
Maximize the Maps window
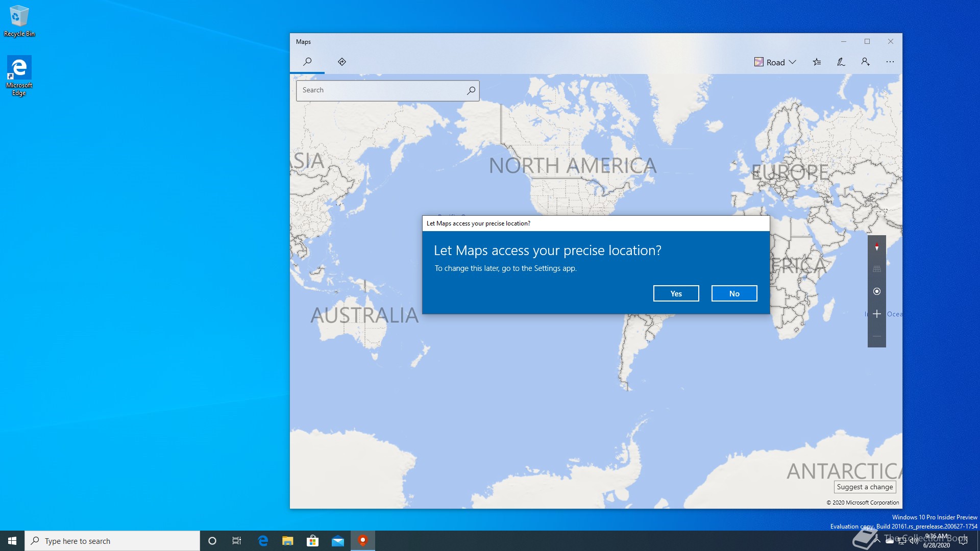(867, 41)
